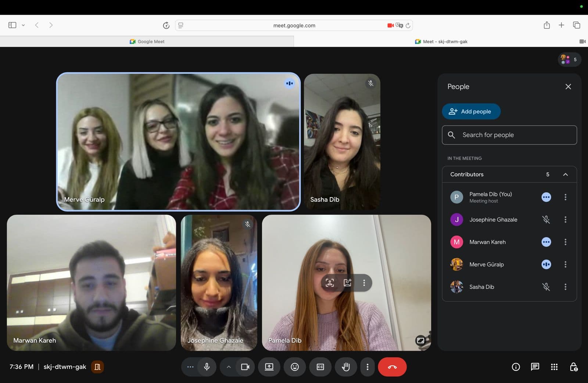Click the Add people button

471,111
